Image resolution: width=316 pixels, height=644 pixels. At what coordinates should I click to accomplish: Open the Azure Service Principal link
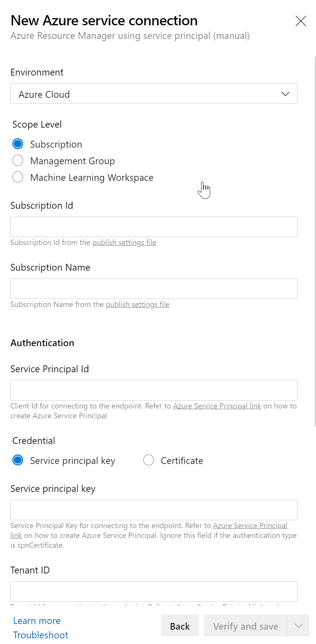tap(217, 406)
